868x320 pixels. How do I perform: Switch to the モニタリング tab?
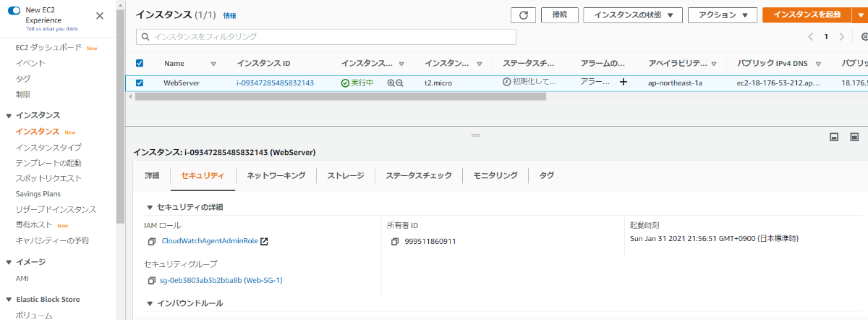tap(495, 175)
